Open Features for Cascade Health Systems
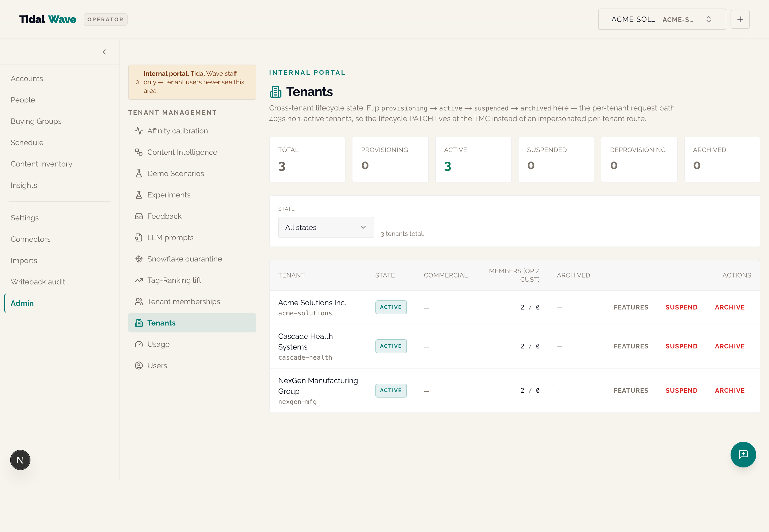Viewport: 769px width, 532px height. (x=630, y=346)
